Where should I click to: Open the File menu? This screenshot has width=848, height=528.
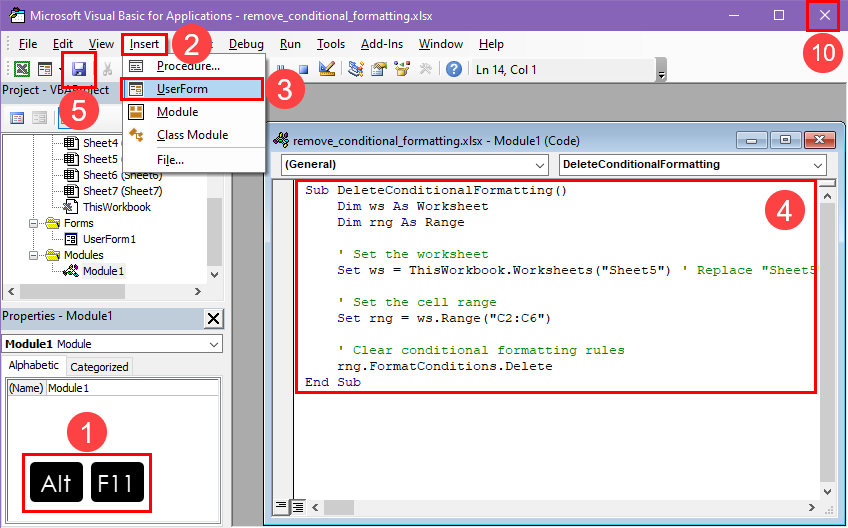coord(28,44)
